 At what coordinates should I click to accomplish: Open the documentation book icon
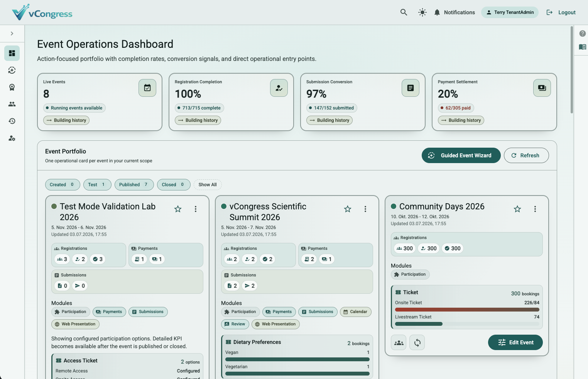583,47
